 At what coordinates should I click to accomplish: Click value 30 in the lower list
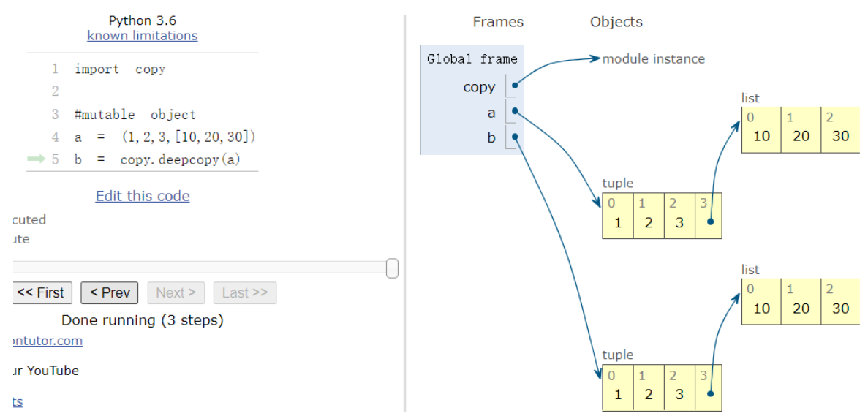click(840, 308)
